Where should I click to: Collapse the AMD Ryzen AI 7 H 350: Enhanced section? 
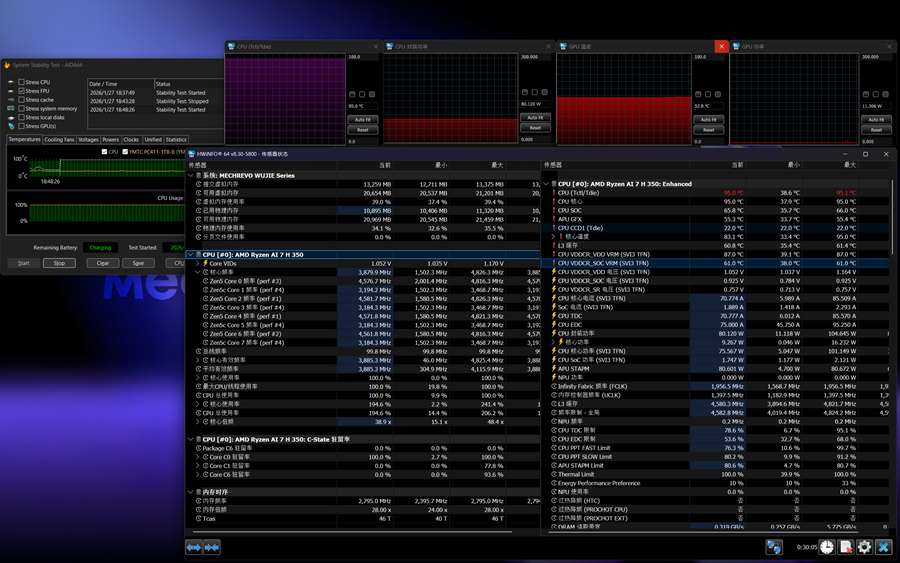tap(546, 184)
